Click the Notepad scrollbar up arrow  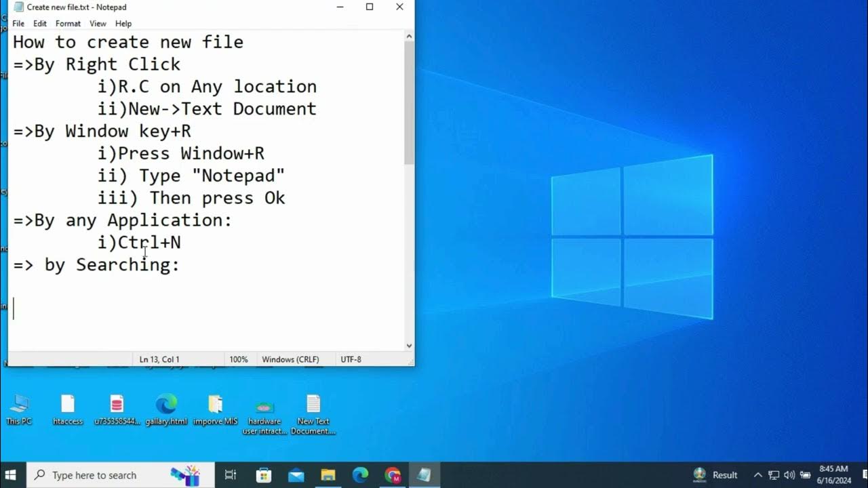[x=409, y=36]
